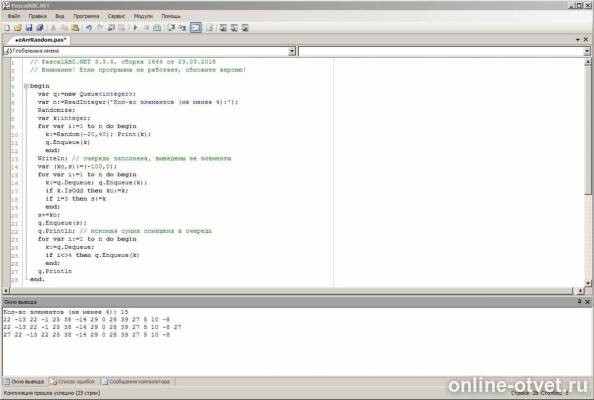Save the file with the floppy disk icon
Screen dimensions: 594x400
(x=29, y=28)
